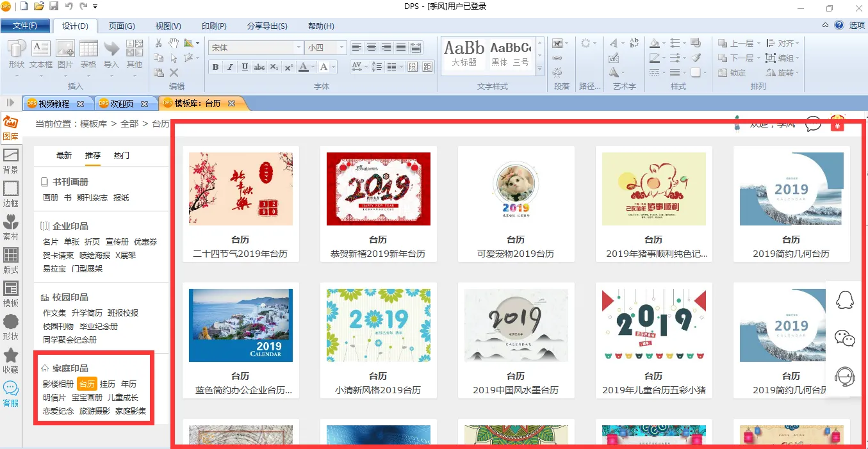Click the QQ penguin contact icon
Viewport: 868px width, 449px height.
coord(846,299)
